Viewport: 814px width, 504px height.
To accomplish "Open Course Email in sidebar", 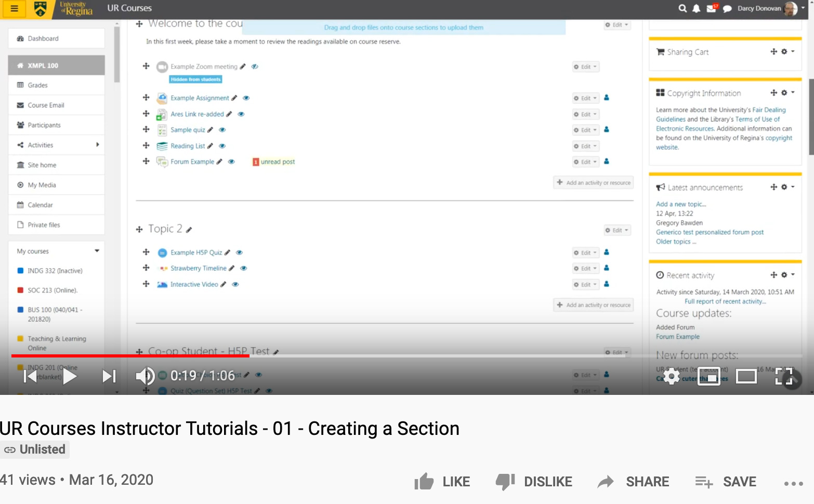I will point(56,105).
